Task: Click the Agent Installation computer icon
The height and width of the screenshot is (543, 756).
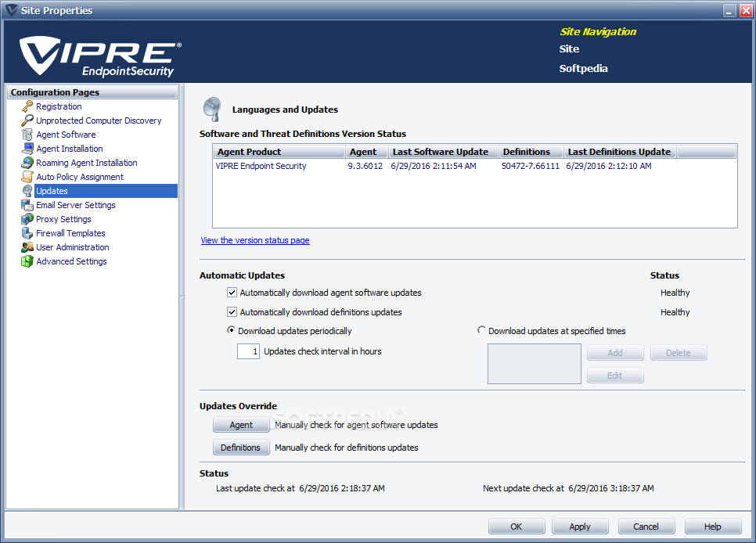Action: (x=27, y=149)
